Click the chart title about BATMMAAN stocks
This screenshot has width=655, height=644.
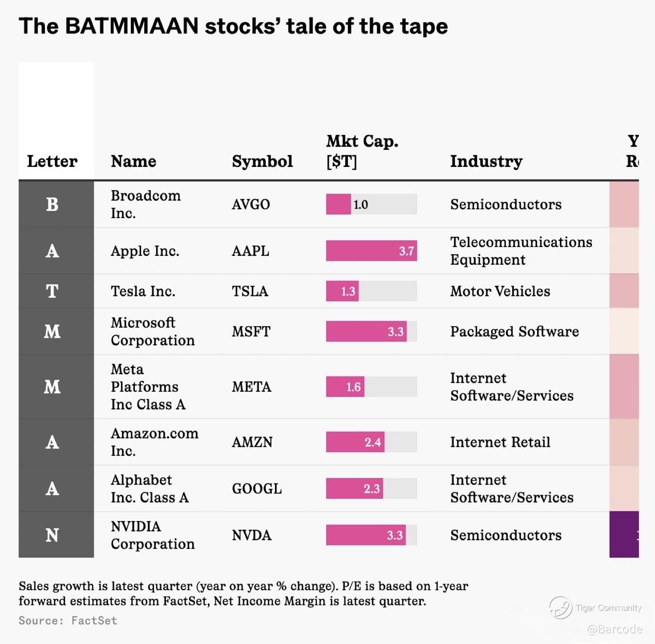[x=233, y=26]
